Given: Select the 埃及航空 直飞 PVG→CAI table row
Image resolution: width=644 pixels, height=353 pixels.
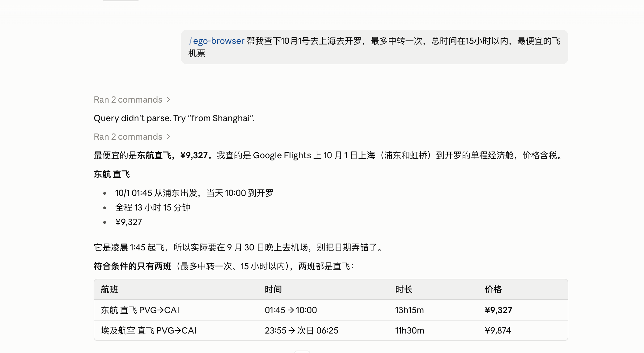Looking at the screenshot, I should 331,330.
